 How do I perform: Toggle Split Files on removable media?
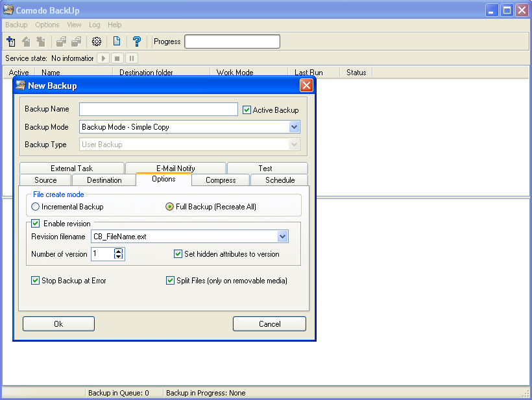click(x=170, y=280)
